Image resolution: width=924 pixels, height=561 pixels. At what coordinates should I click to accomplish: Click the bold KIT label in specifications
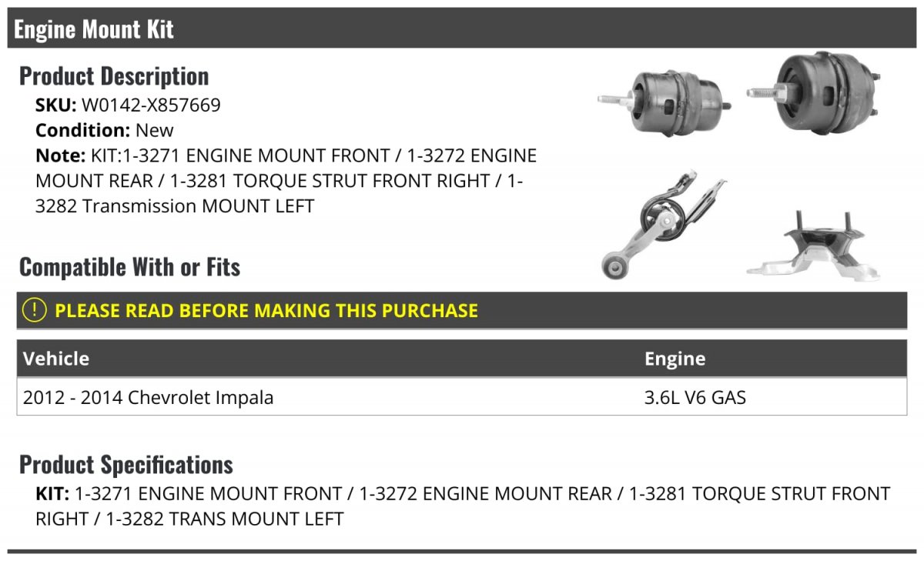point(52,493)
